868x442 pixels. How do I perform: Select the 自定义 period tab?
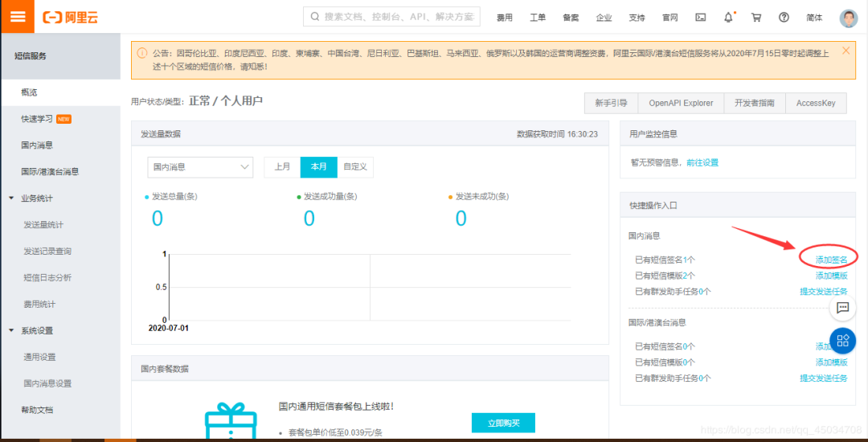pyautogui.click(x=355, y=167)
